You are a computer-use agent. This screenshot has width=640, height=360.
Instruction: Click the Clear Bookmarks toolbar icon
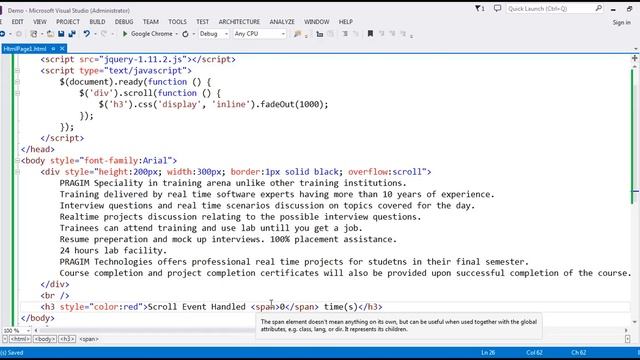click(403, 33)
